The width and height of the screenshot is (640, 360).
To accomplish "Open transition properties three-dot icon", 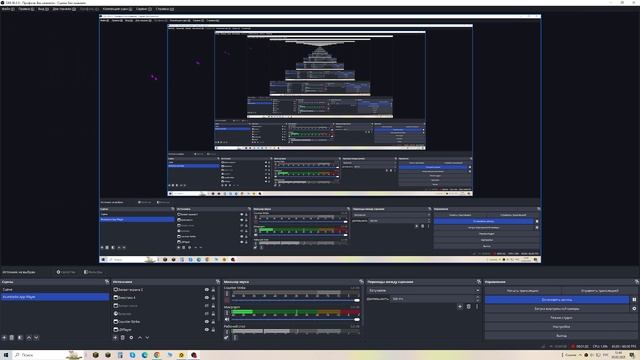I will click(477, 307).
